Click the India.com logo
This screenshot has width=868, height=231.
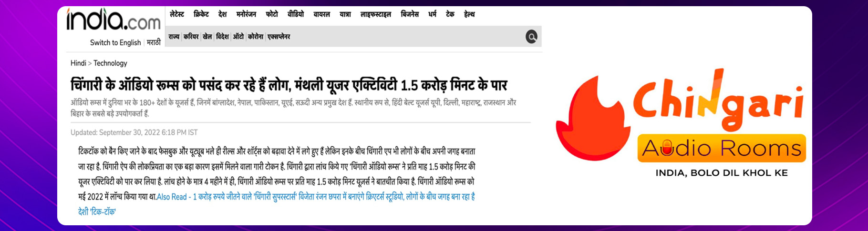tap(114, 20)
